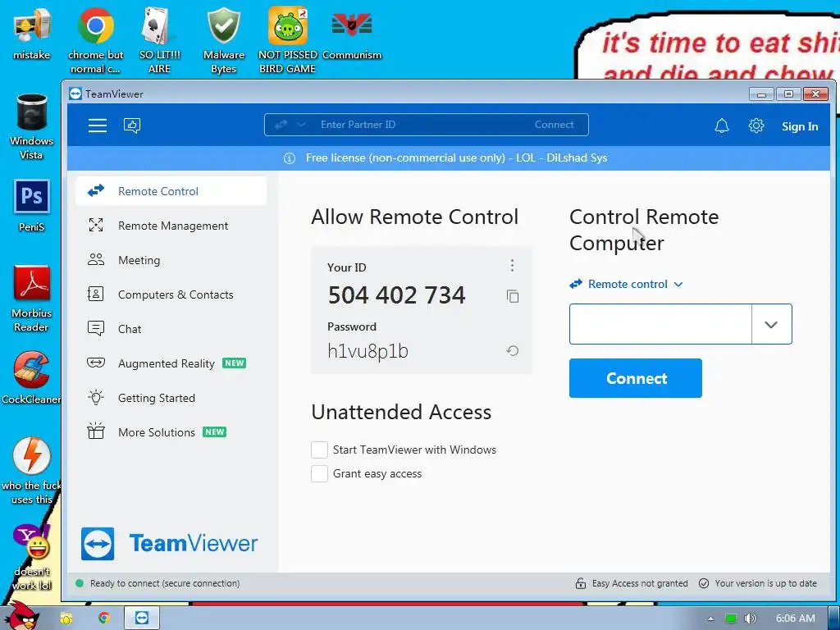840x630 pixels.
Task: Open the 'SO LIT!!! AIRE' solitaire icon
Action: (159, 40)
